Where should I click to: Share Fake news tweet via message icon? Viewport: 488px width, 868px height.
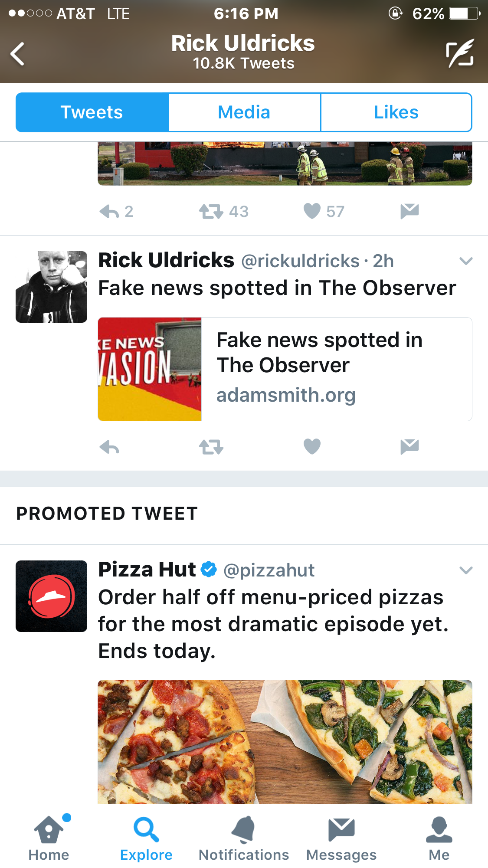(409, 446)
